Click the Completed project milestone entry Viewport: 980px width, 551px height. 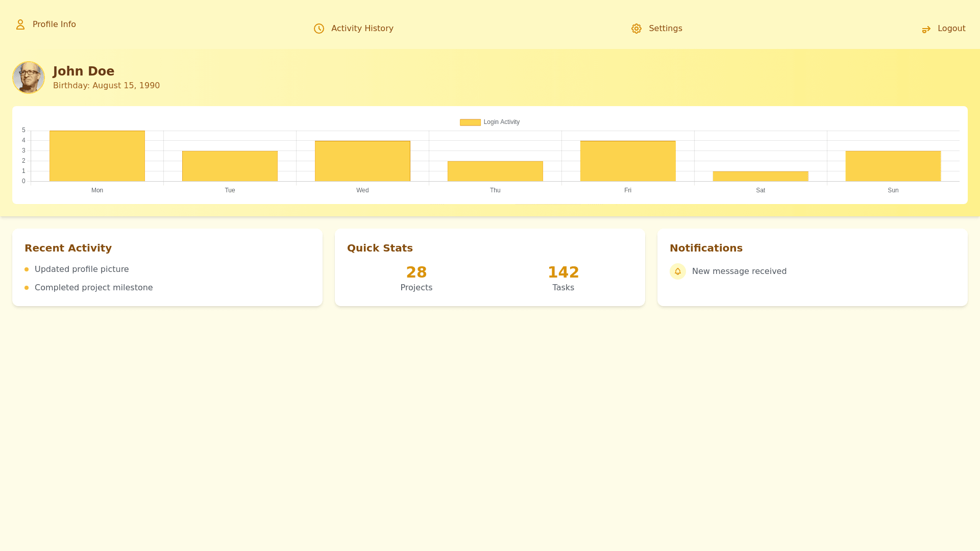point(93,288)
